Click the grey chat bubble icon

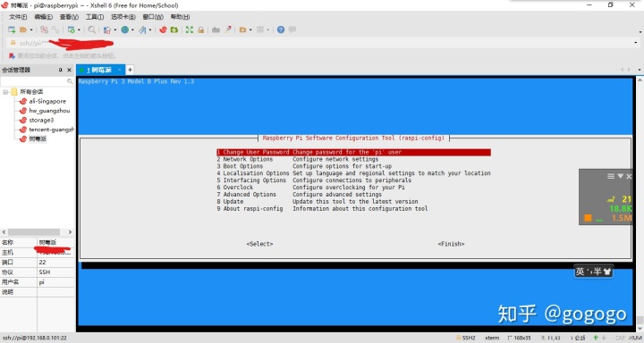pos(292,29)
